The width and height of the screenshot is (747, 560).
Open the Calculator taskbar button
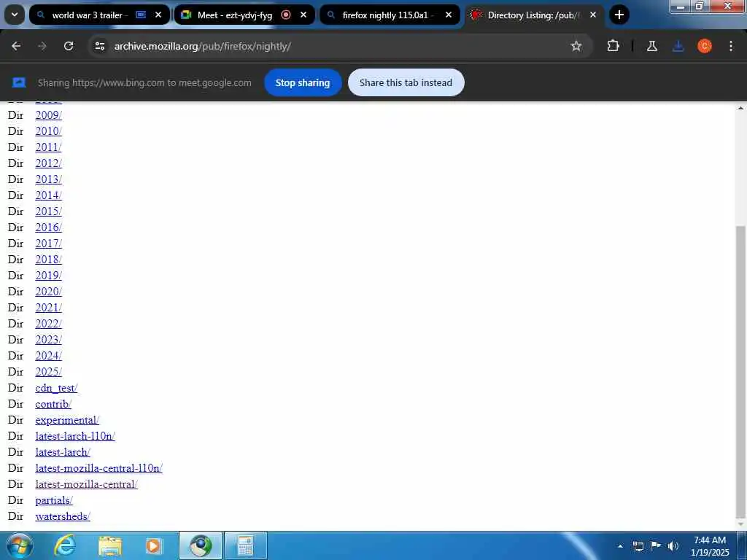(245, 545)
